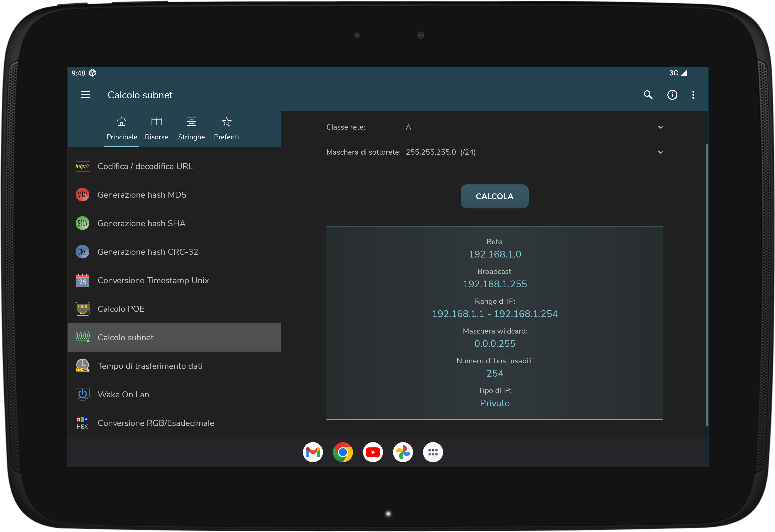Click the Calcolo POE ethernet port icon
775x532 pixels.
tap(82, 309)
